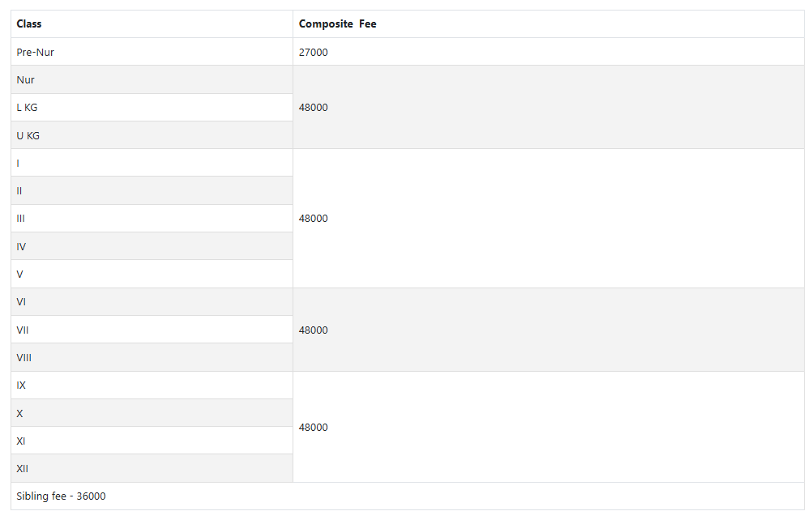
Task: Click the class VIII cell
Action: 152,357
